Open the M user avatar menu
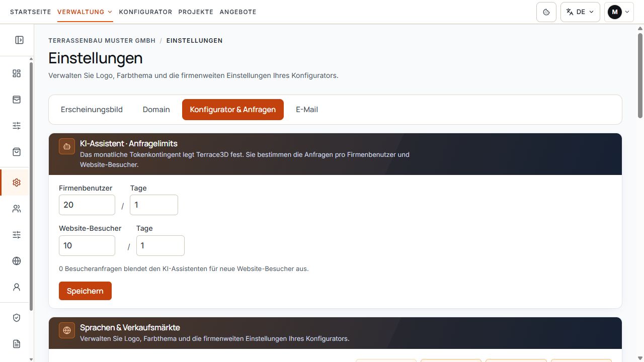644x362 pixels. [619, 12]
